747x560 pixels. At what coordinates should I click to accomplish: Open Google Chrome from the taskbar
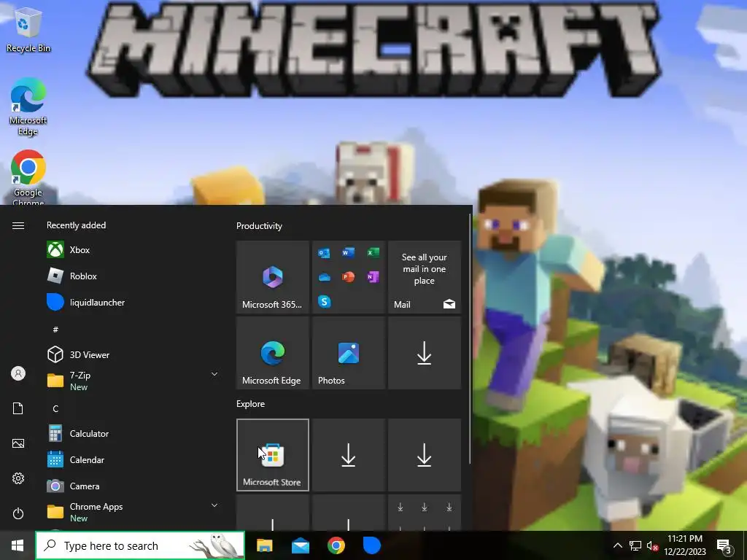coord(336,545)
